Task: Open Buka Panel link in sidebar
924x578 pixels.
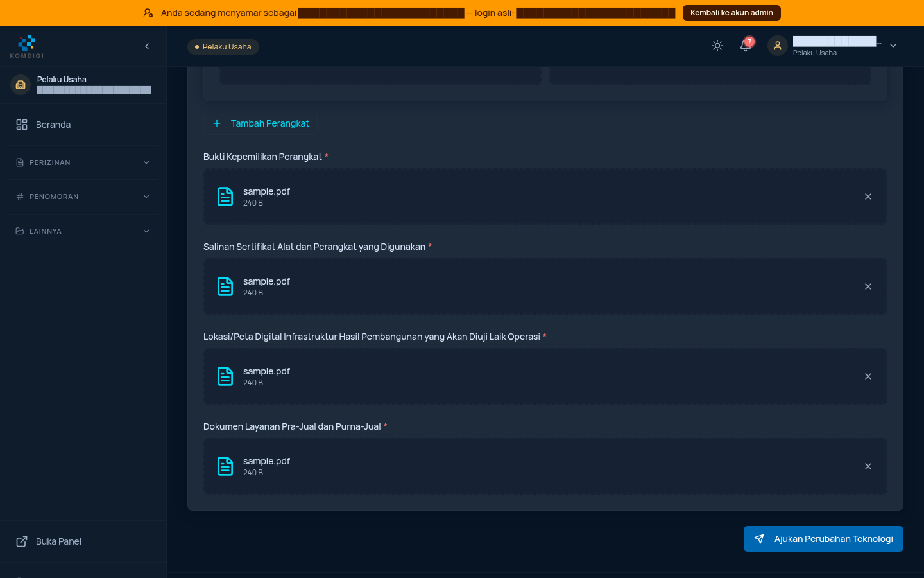Action: [x=83, y=541]
